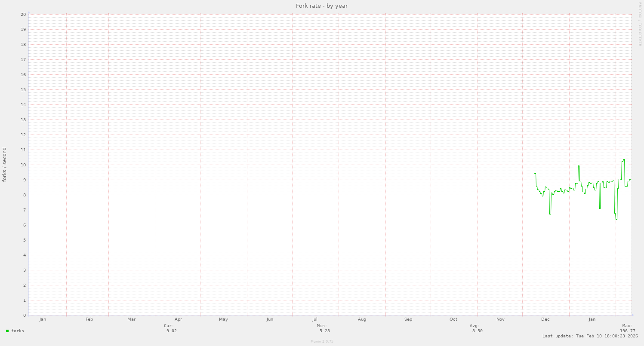
Task: Click the 20 tick label on y-axis
Action: pos(23,14)
